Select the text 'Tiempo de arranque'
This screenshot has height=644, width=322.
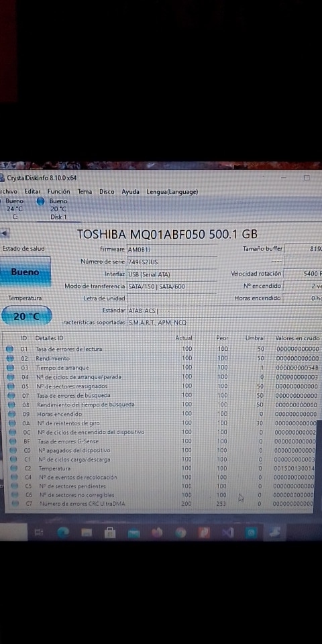pos(62,368)
